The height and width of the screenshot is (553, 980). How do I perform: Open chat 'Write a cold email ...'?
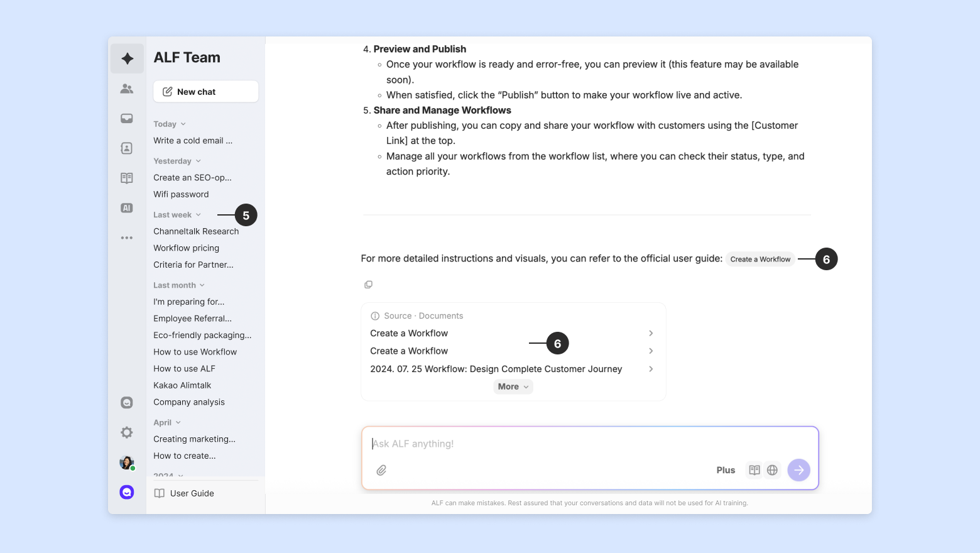[193, 141]
